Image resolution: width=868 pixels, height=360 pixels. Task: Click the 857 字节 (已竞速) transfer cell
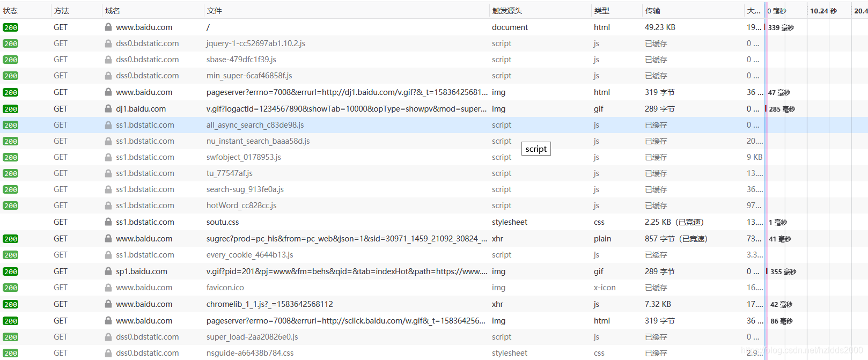tap(676, 239)
